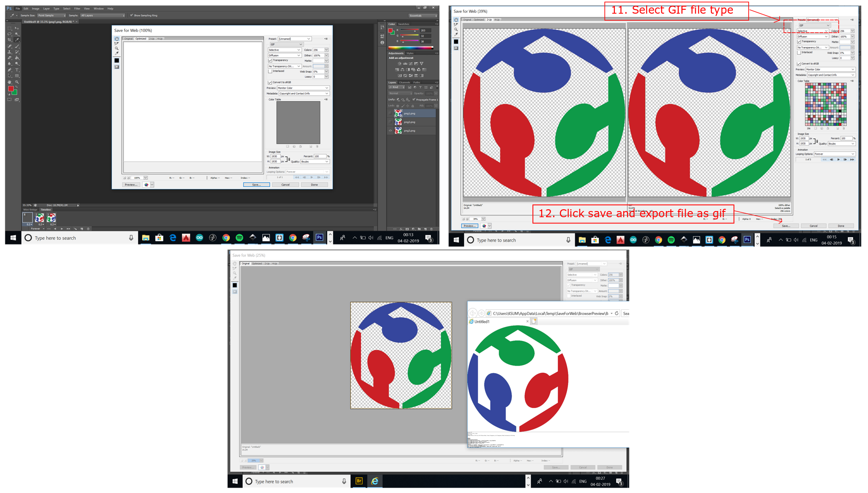Select the Lasso tool in Photoshop toolbox
Screen dimensions: 868x493
[9, 34]
